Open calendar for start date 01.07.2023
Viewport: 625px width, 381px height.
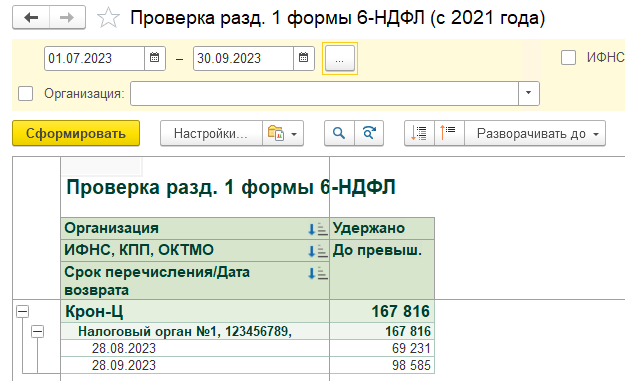pos(155,58)
